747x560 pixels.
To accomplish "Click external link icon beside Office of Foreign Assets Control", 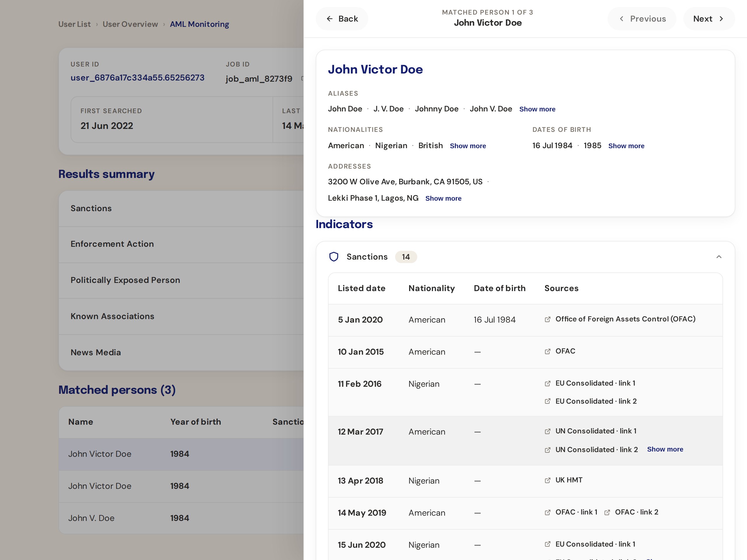I will click(547, 319).
